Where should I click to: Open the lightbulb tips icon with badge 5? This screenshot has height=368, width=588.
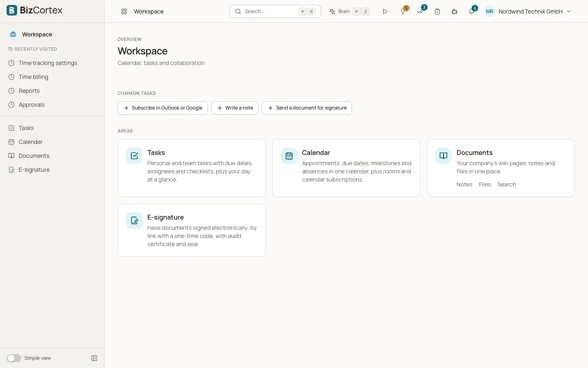coord(403,11)
